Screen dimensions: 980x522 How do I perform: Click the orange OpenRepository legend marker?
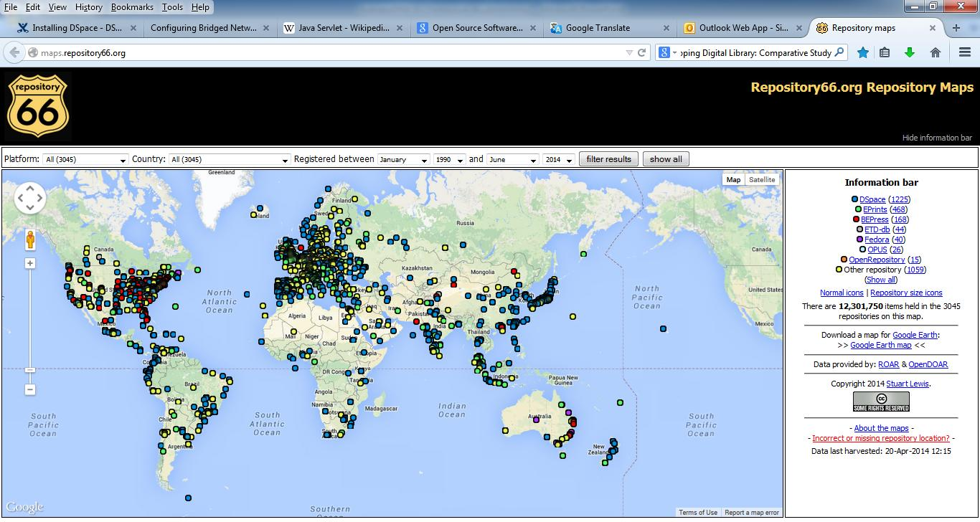tap(844, 260)
